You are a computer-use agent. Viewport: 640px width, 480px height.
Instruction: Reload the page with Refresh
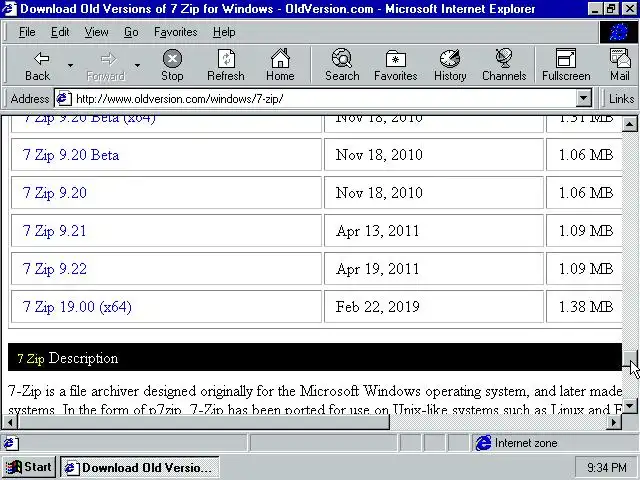pyautogui.click(x=226, y=66)
